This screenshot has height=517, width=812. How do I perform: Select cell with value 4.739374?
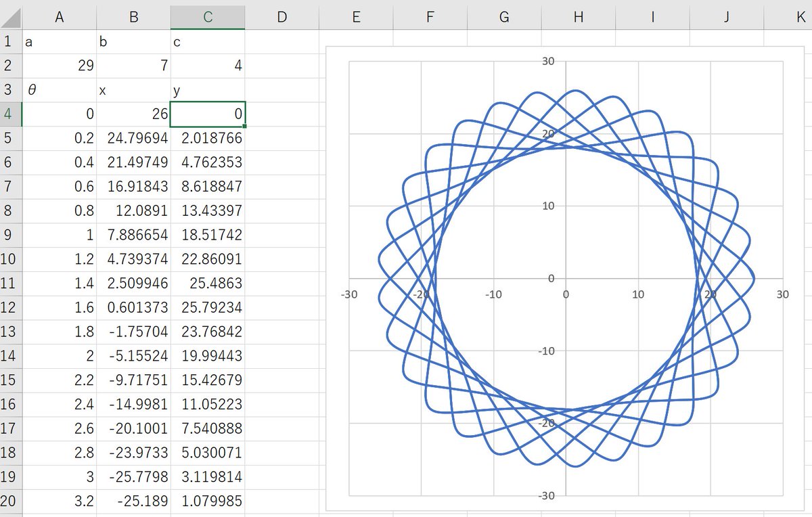134,259
